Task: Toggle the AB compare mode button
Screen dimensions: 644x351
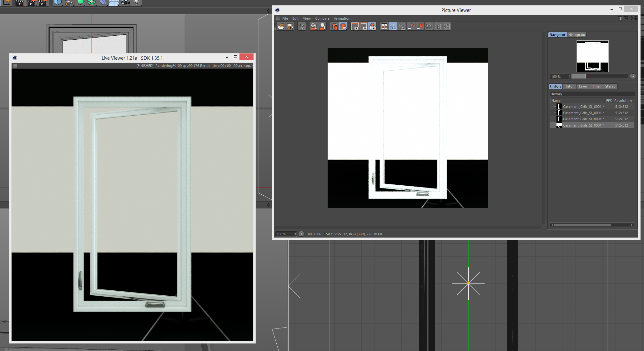Action: tap(384, 27)
